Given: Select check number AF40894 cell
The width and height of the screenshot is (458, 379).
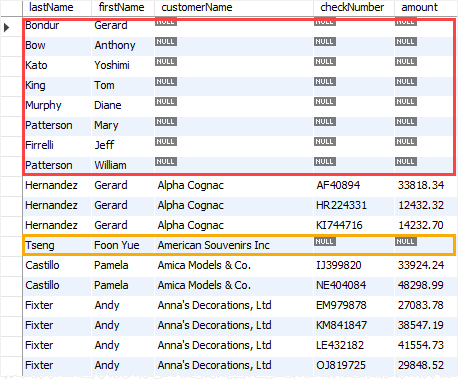Looking at the screenshot, I should click(354, 185).
